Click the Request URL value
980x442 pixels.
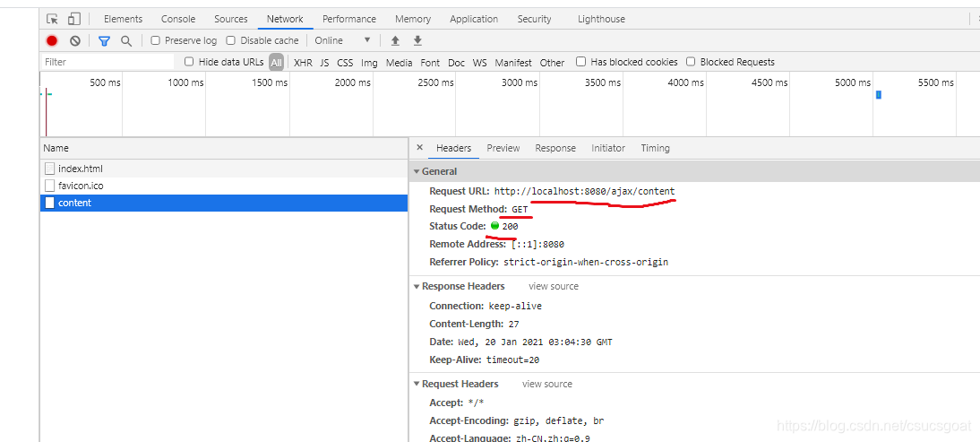[584, 191]
